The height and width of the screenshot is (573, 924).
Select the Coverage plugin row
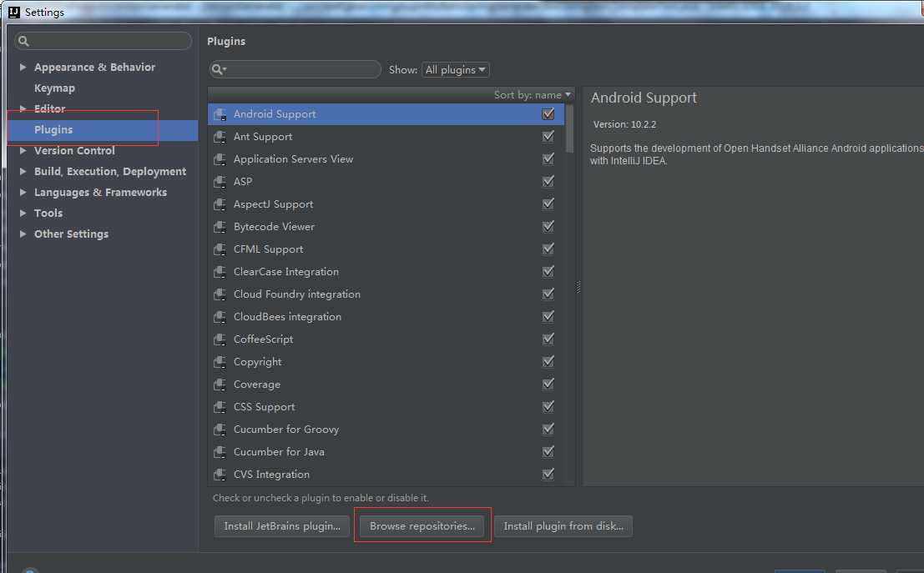[x=386, y=384]
